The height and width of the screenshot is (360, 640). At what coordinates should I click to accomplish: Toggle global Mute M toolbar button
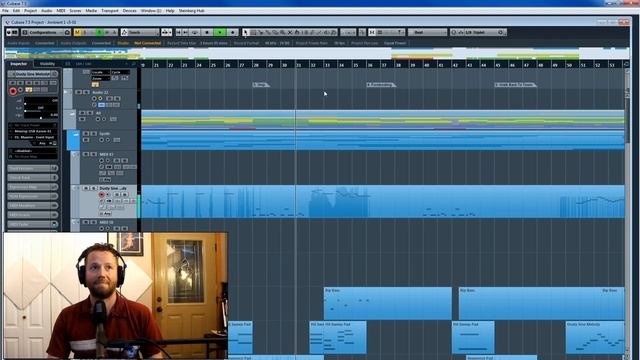tap(78, 32)
